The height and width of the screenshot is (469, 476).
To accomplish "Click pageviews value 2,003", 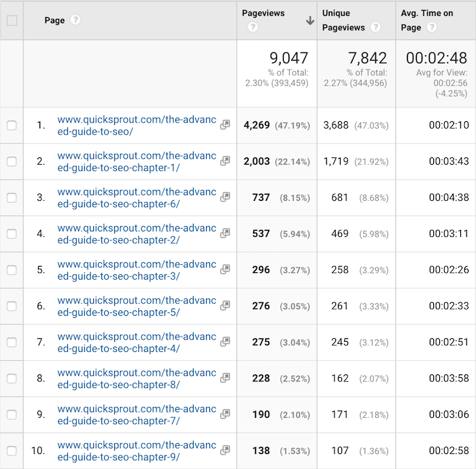I will [256, 161].
